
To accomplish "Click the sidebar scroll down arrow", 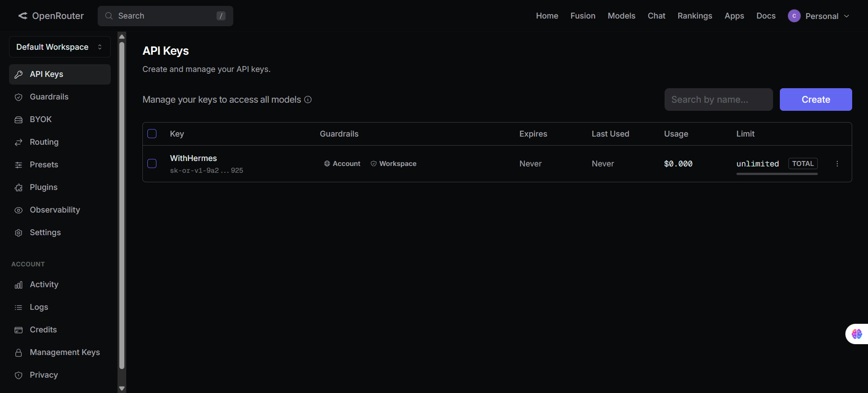I will click(122, 388).
